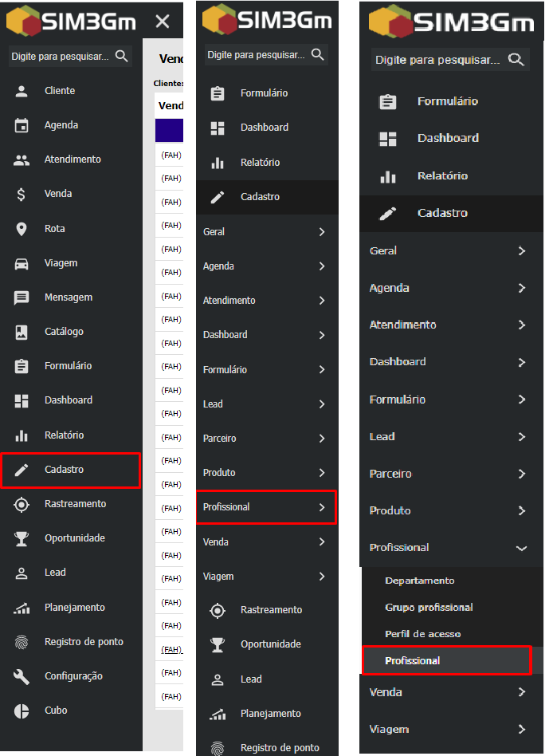
Task: Click the Dashboard grid icon in left sidebar
Action: coord(22,400)
